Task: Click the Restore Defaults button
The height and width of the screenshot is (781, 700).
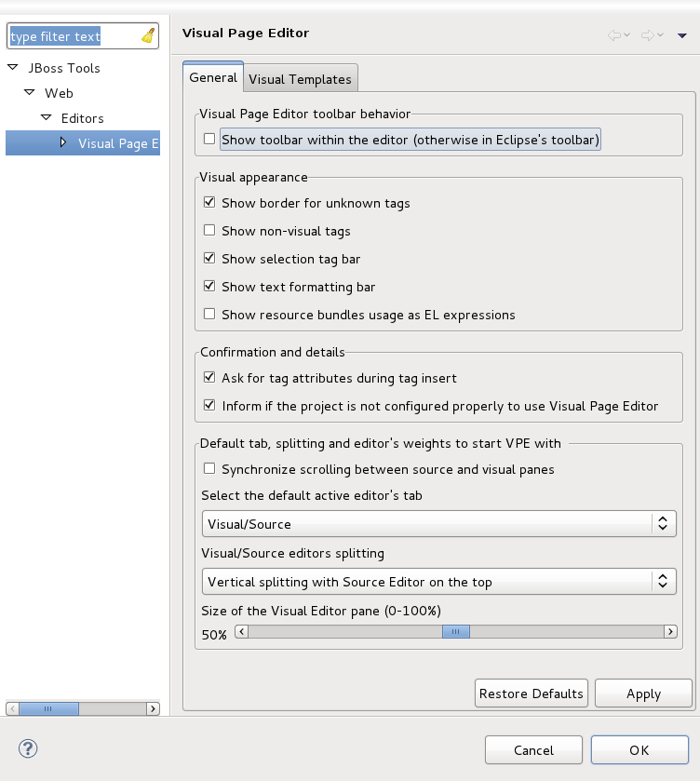Action: tap(531, 693)
